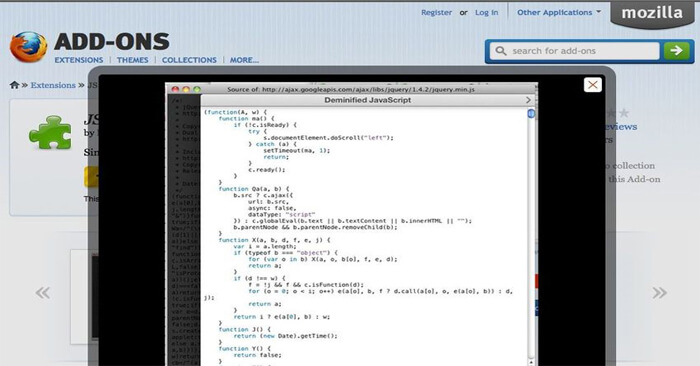This screenshot has height=366, width=700.
Task: Click the Firefox Add-ons logo
Action: (29, 46)
